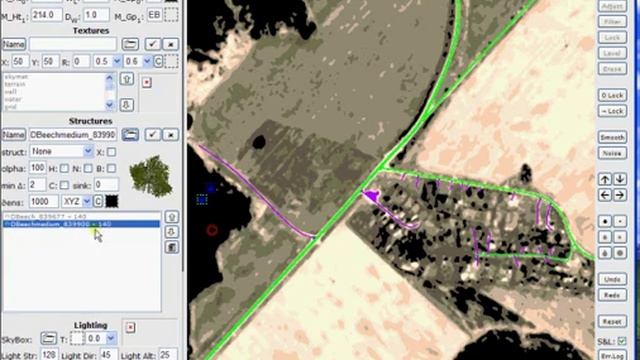
Task: Apply structure name with the checkmark button
Action: coord(153,135)
